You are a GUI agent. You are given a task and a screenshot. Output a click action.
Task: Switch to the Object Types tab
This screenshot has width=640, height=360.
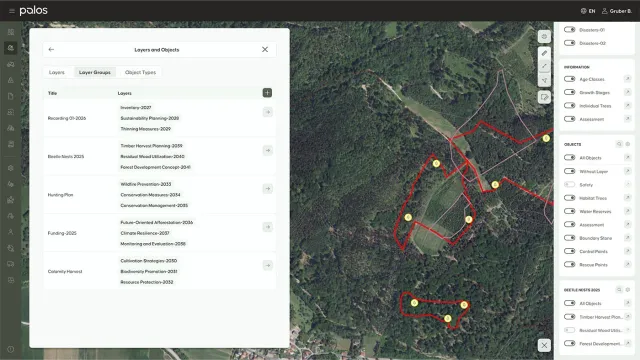(x=140, y=72)
